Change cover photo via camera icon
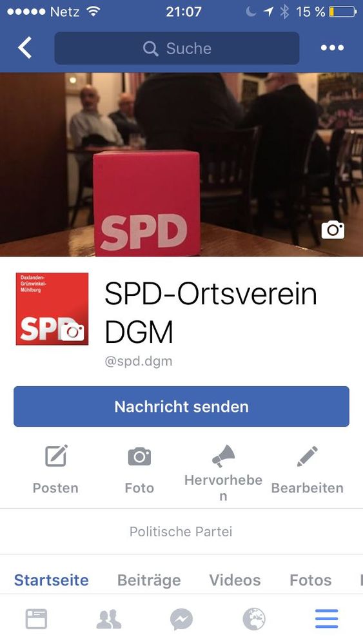This screenshot has width=363, height=644. tap(333, 230)
